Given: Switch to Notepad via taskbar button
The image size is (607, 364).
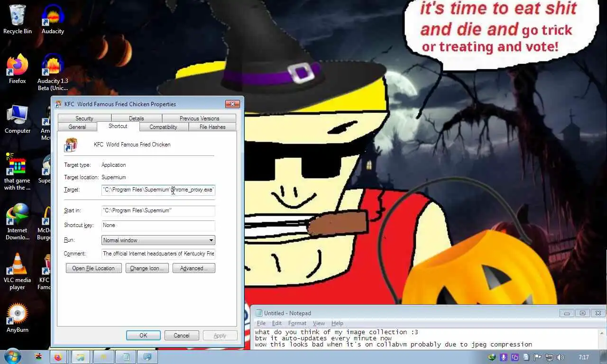Looking at the screenshot, I should (125, 357).
